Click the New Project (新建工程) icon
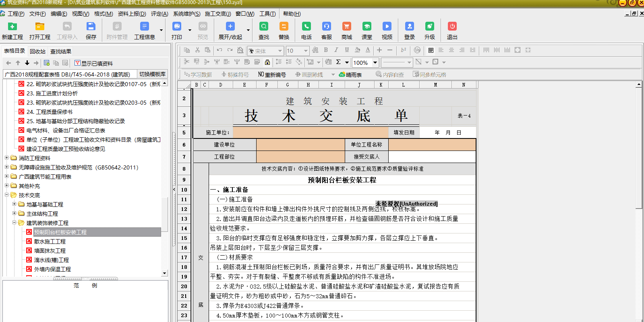This screenshot has width=644, height=322. click(x=12, y=27)
